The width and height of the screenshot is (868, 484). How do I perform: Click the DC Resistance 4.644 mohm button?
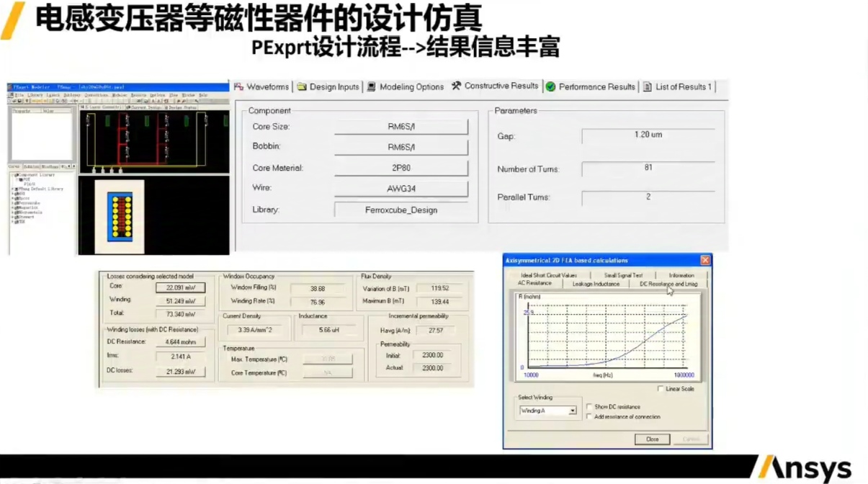(x=180, y=342)
